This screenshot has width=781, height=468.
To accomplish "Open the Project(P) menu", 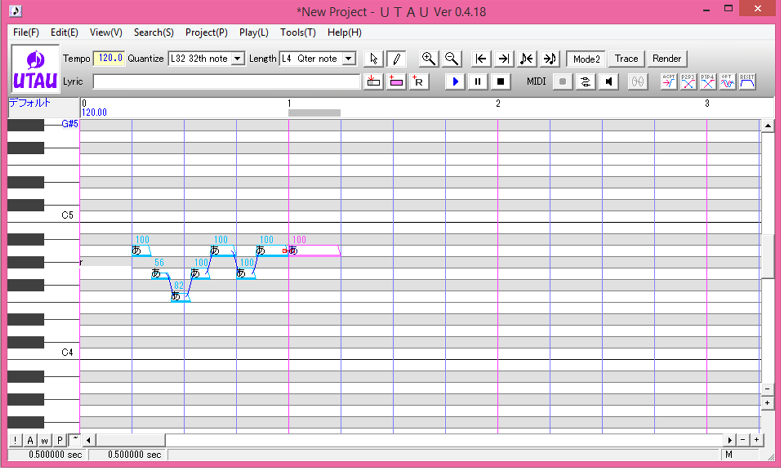I will click(206, 32).
